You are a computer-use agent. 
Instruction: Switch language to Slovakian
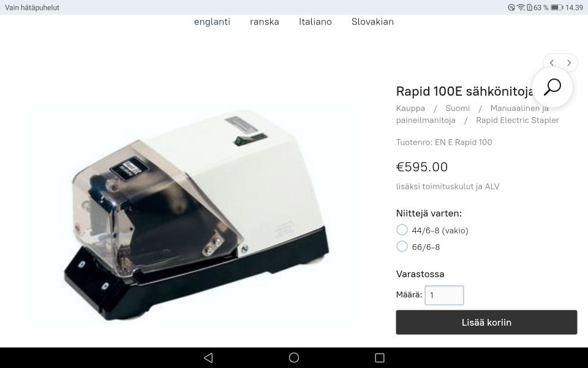(372, 22)
